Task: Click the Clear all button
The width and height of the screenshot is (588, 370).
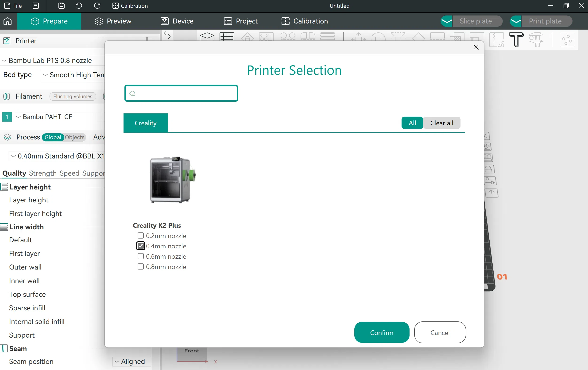Action: coord(441,123)
